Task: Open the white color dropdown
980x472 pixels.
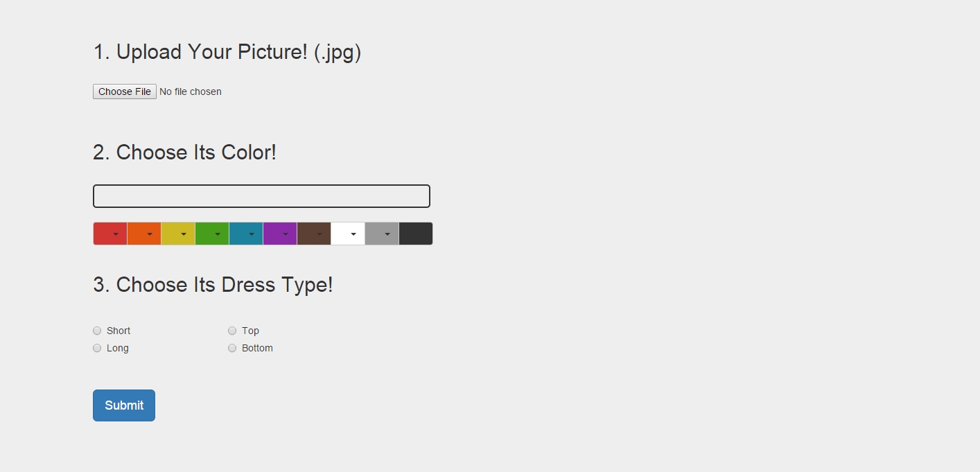Action: 348,234
